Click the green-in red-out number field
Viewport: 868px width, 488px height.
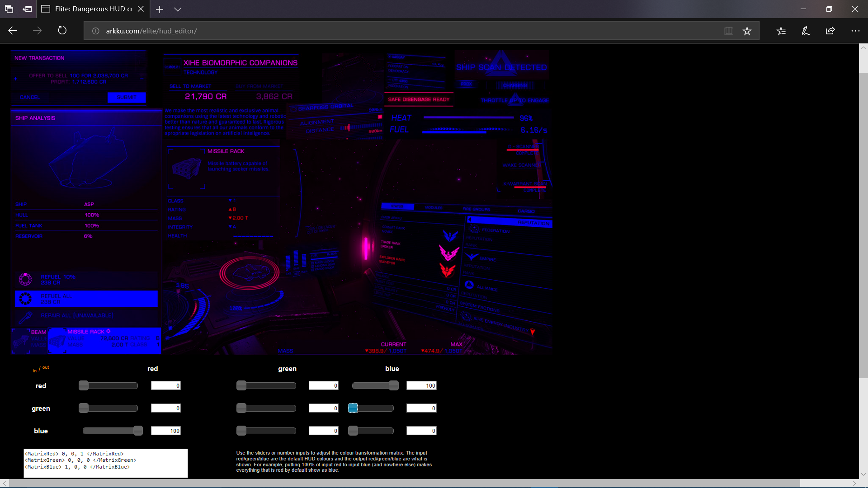(x=166, y=408)
